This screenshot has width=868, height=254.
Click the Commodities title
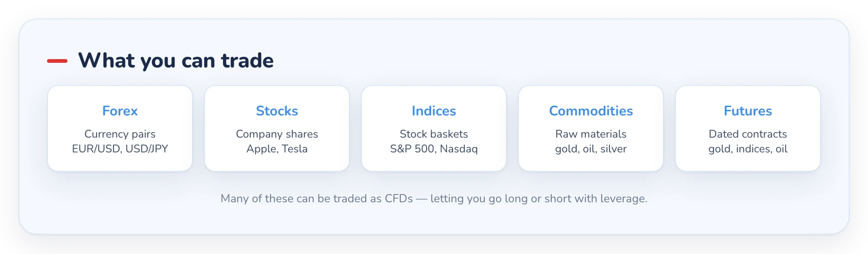tap(591, 111)
